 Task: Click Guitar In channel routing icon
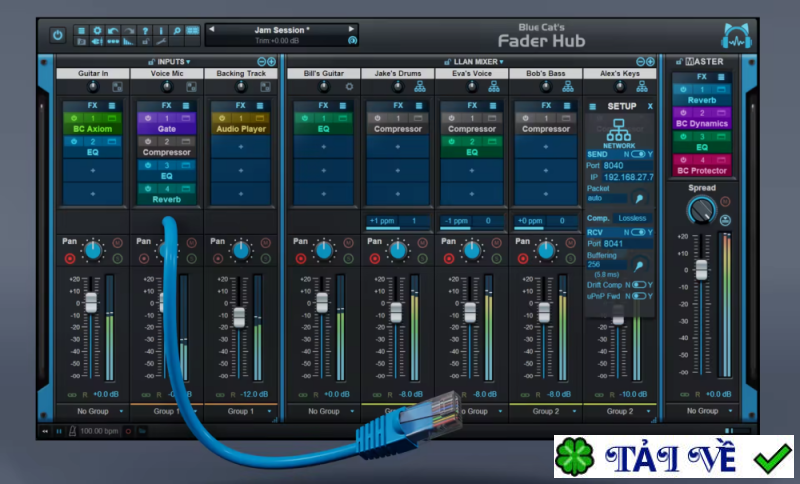click(117, 87)
